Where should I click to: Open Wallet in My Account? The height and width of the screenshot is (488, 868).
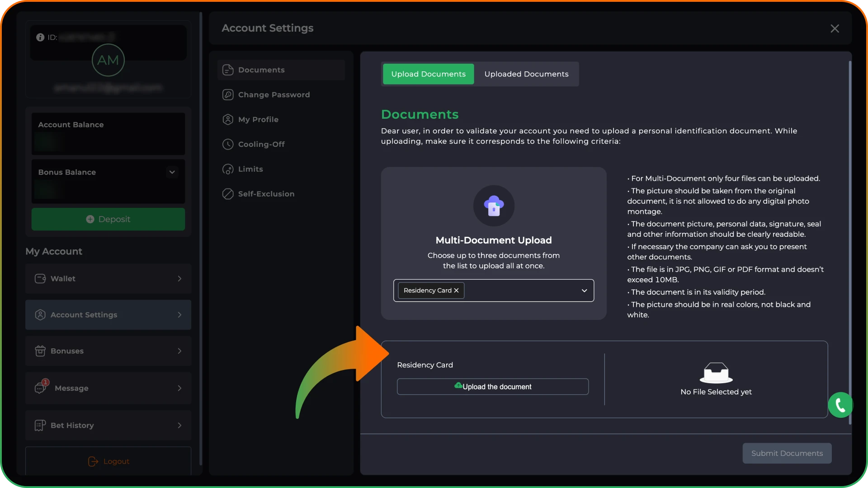click(108, 279)
